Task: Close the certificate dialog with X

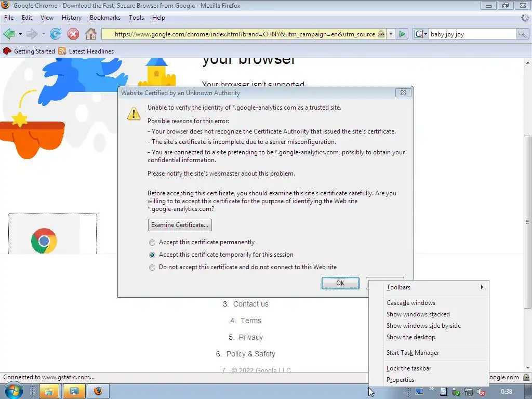Action: (403, 92)
